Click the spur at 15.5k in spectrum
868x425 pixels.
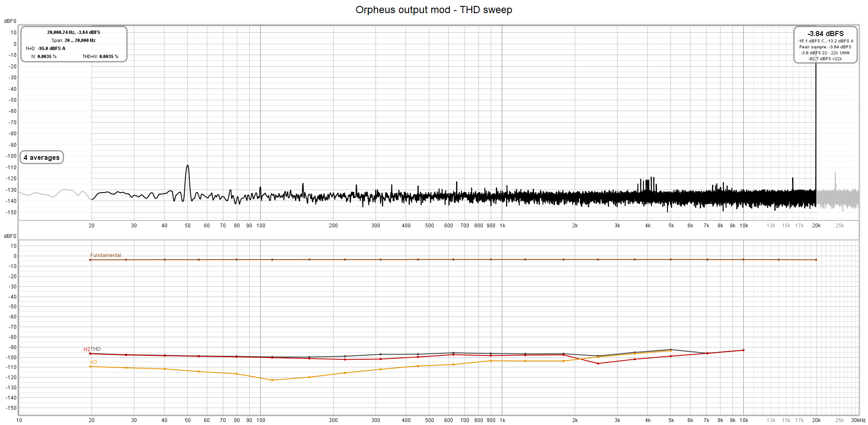point(793,179)
